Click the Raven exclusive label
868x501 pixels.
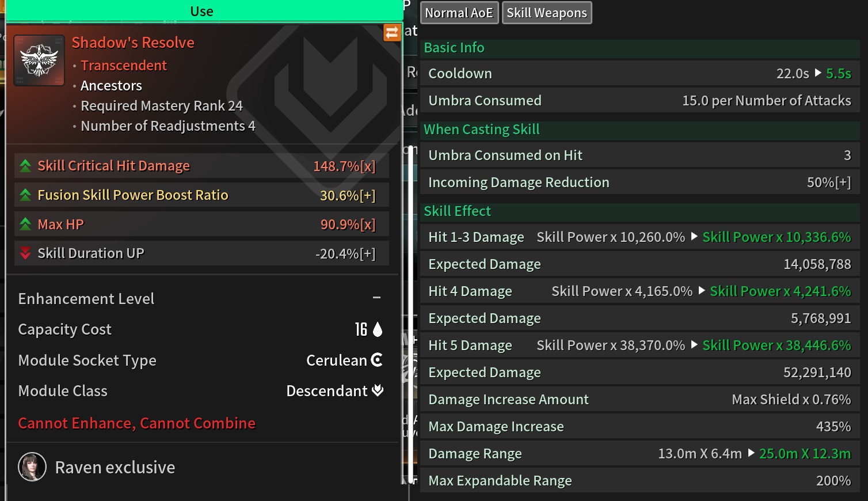coord(115,467)
